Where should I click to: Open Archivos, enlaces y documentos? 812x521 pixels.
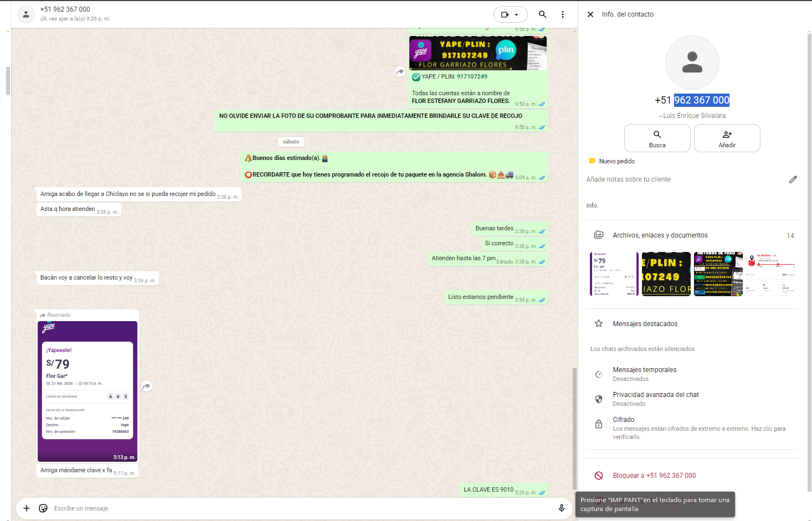tap(660, 235)
